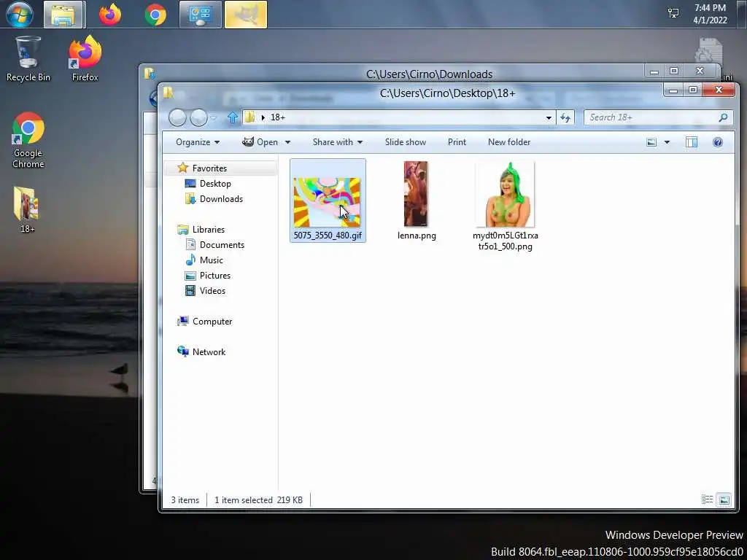Go back in the 18+ Explorer window
Screen dimensions: 747x560
pyautogui.click(x=178, y=117)
